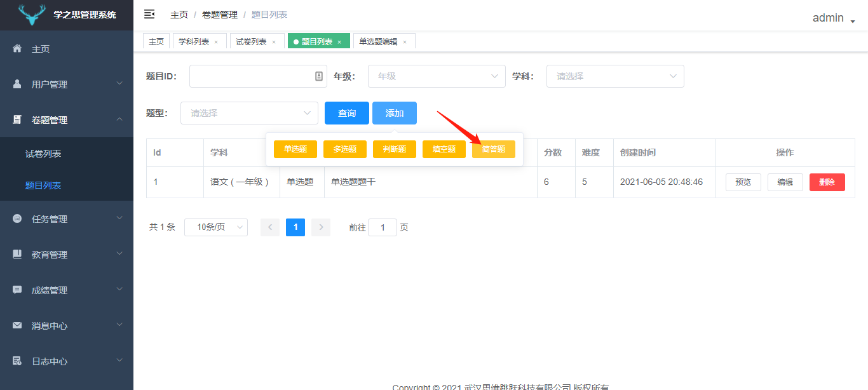
Task: Switch to the 单选题编辑 tab
Action: click(380, 40)
